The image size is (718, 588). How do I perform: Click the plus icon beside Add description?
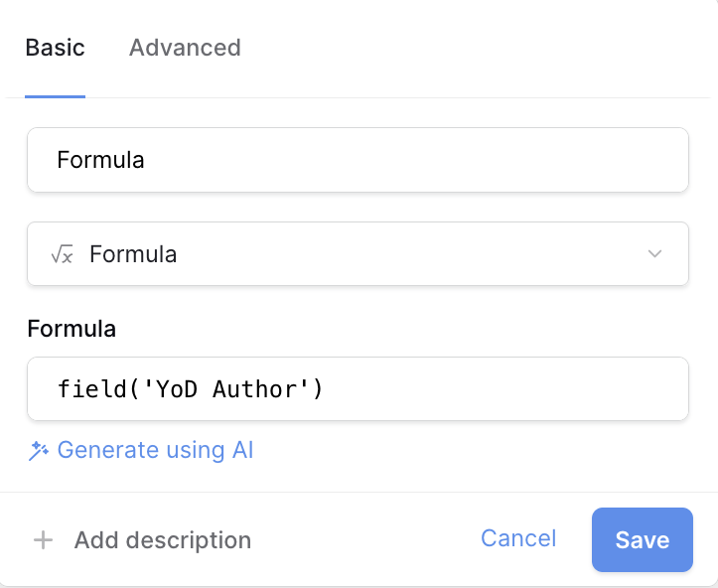point(43,540)
